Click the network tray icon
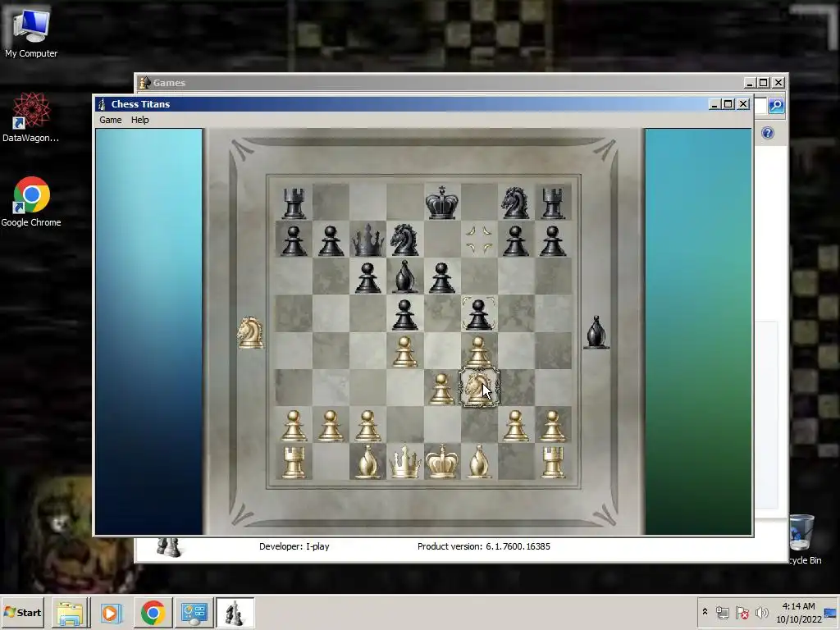Screen dimensions: 840x630 (x=722, y=612)
